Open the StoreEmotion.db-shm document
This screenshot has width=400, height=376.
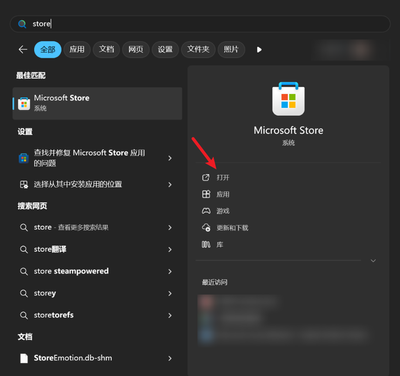pos(97,358)
